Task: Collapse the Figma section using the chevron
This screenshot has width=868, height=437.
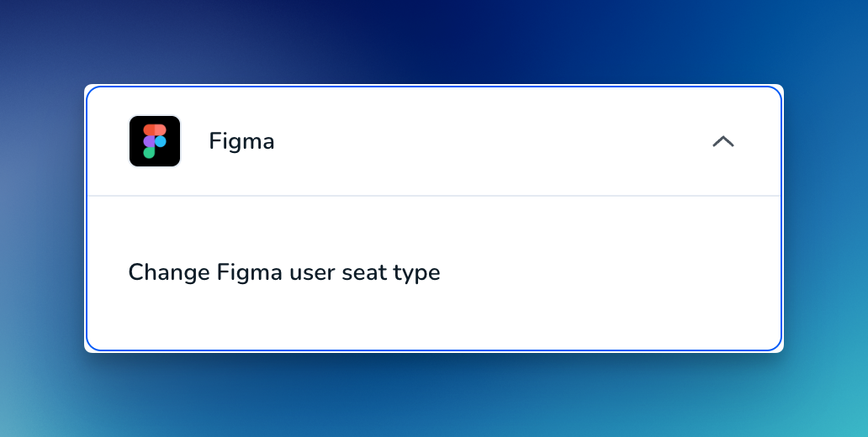Action: click(723, 142)
